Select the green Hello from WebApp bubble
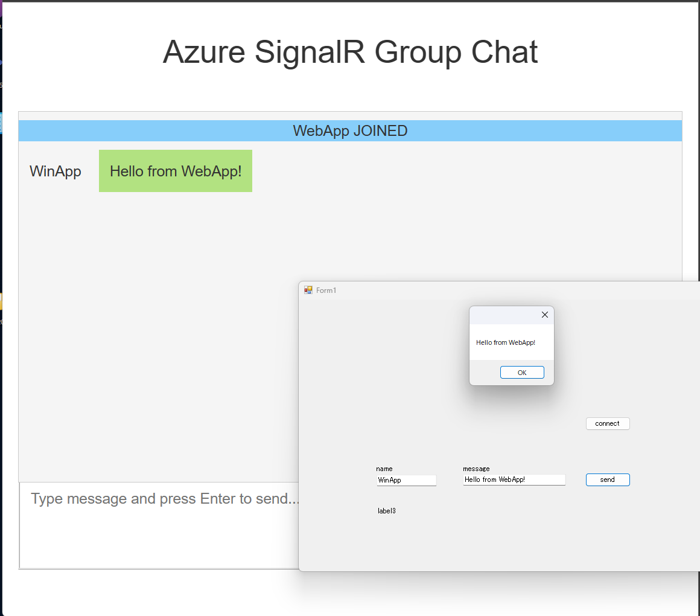This screenshot has height=616, width=700. click(x=176, y=171)
